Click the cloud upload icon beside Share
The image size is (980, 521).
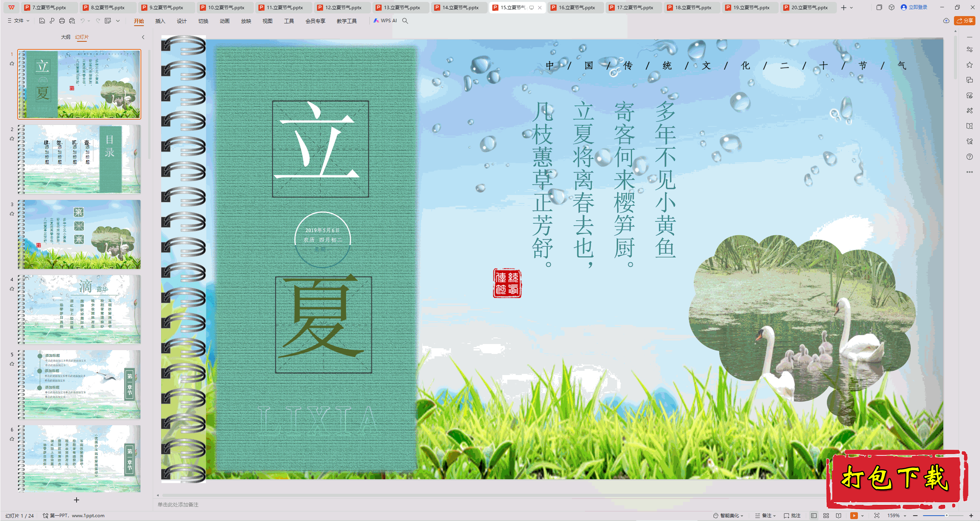946,21
